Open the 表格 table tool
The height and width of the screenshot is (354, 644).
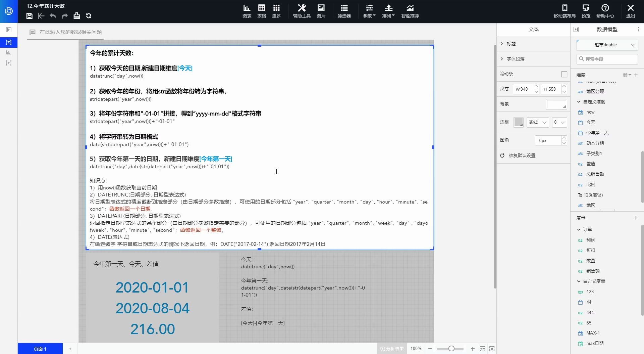262,11
